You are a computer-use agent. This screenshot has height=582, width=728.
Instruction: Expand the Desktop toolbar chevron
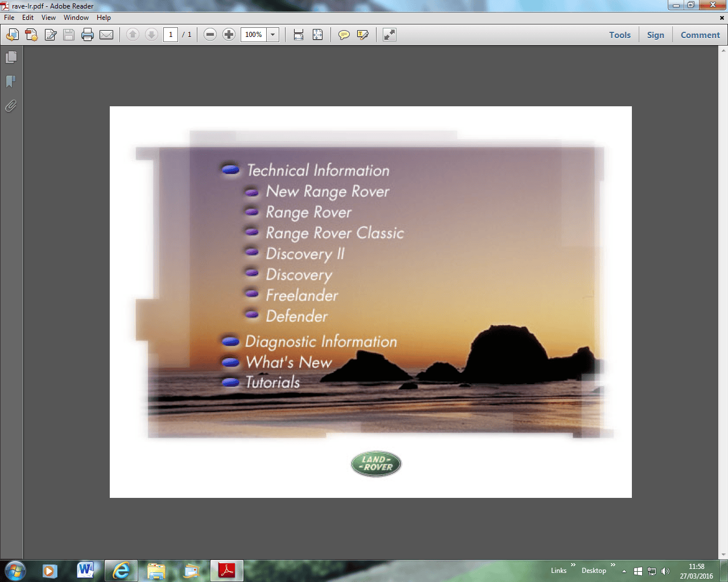coord(613,565)
